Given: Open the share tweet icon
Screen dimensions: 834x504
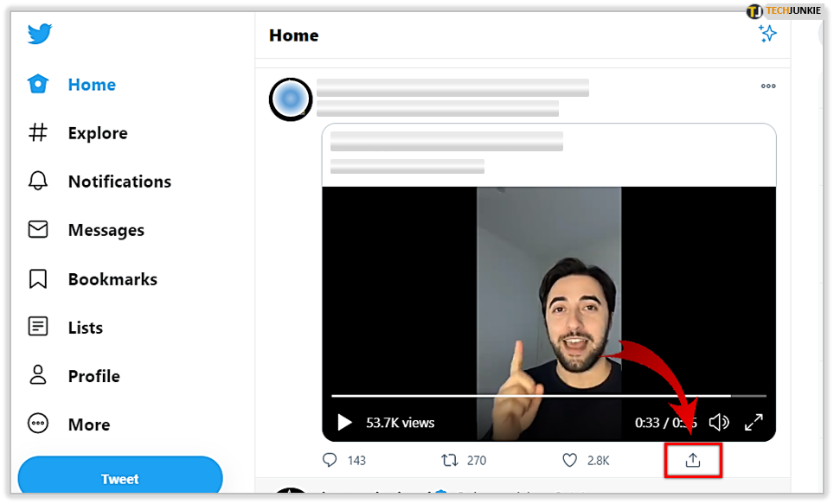Looking at the screenshot, I should pyautogui.click(x=692, y=461).
